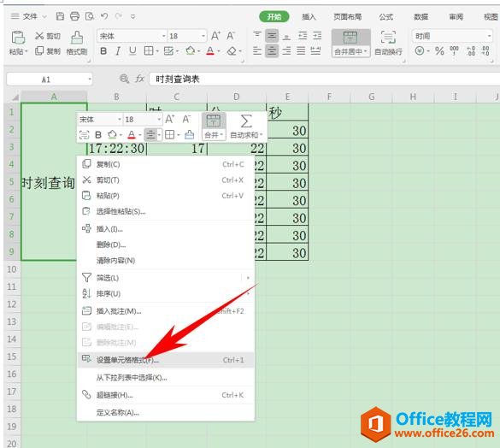
Task: Click the fx insert function icon
Action: click(x=139, y=79)
